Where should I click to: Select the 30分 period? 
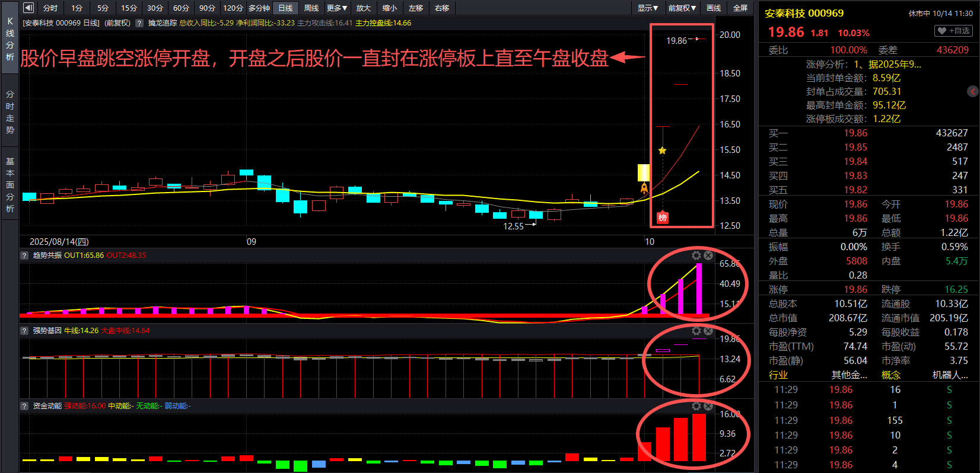tap(155, 8)
